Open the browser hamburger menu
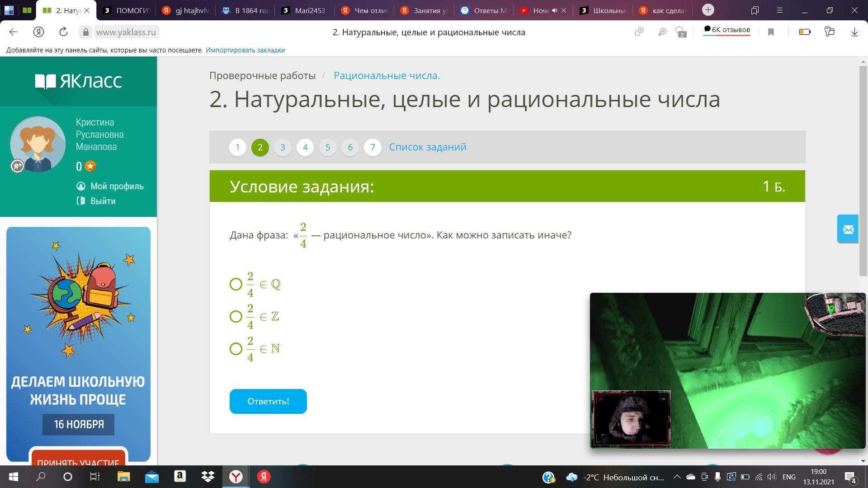Viewport: 868px width, 488px height. pos(780,10)
